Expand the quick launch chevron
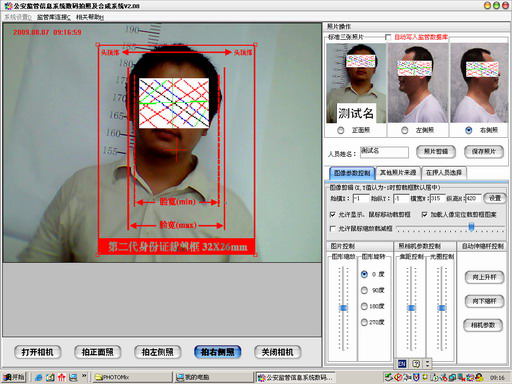This screenshot has height=384, width=512. pos(84,376)
